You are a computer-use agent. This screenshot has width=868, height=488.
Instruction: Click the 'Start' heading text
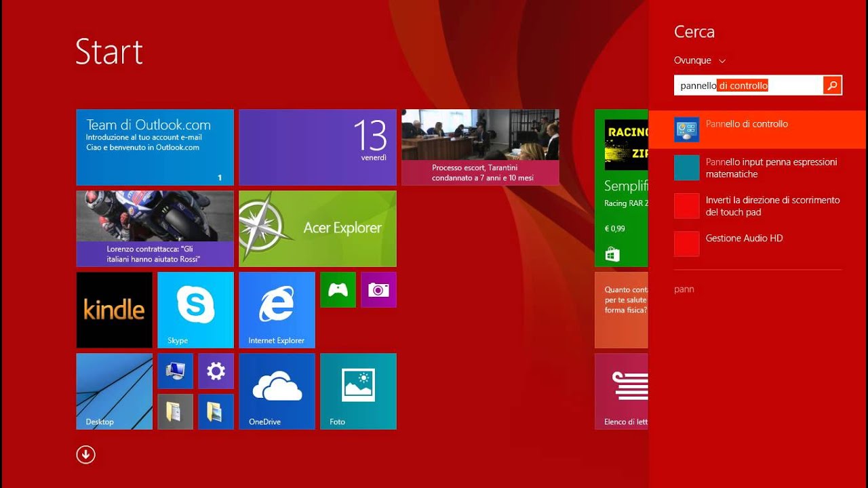109,52
